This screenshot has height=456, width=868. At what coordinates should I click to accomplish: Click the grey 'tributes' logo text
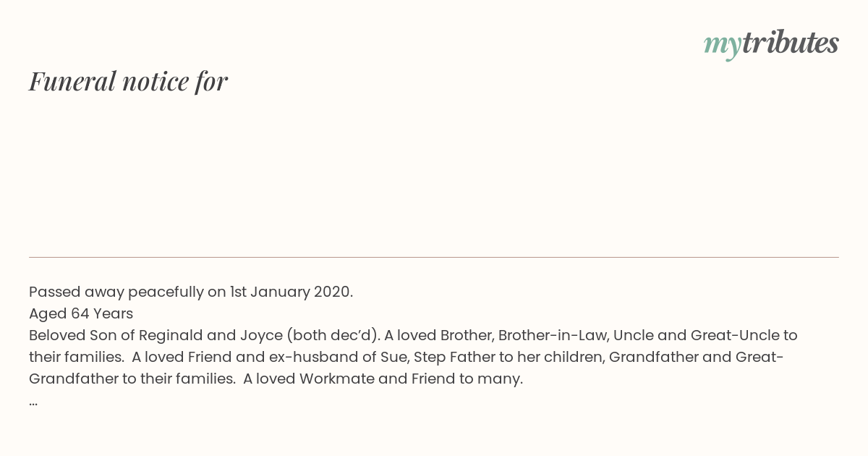click(x=790, y=43)
